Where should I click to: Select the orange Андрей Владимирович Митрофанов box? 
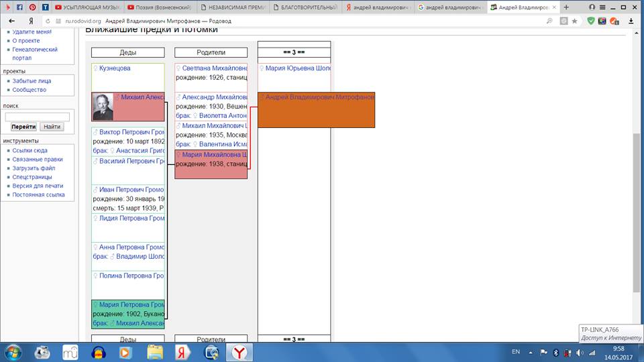click(x=316, y=110)
